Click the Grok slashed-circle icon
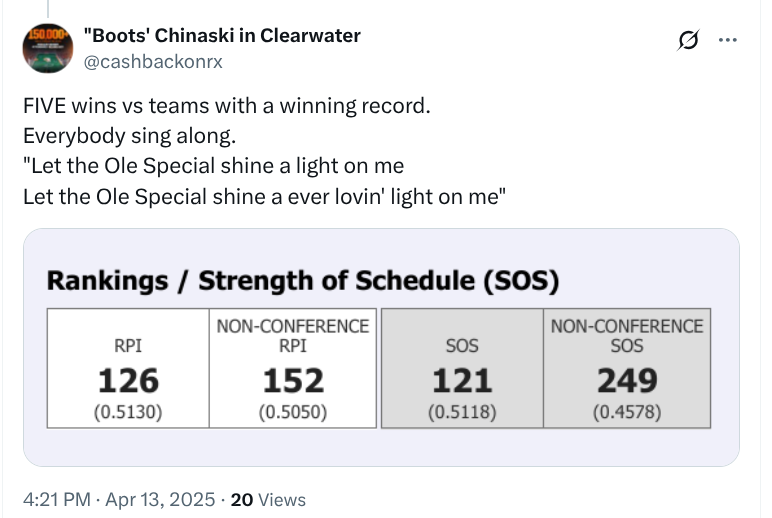This screenshot has width=772, height=518. tap(688, 40)
